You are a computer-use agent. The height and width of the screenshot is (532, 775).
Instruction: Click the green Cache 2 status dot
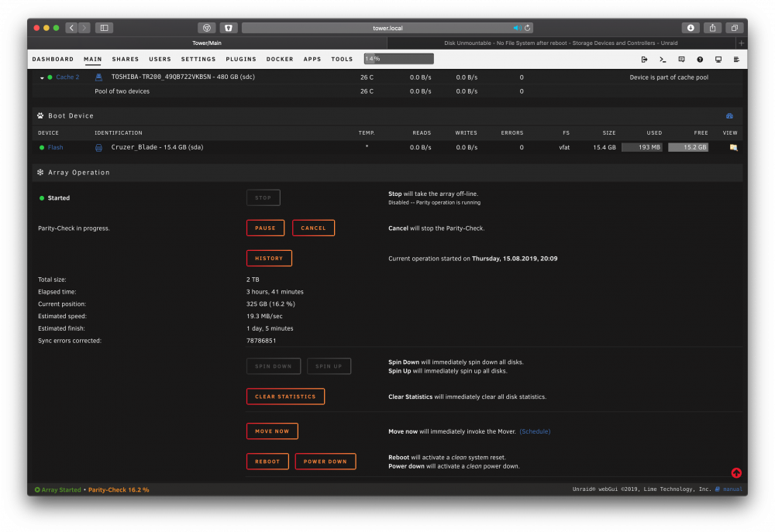point(50,77)
